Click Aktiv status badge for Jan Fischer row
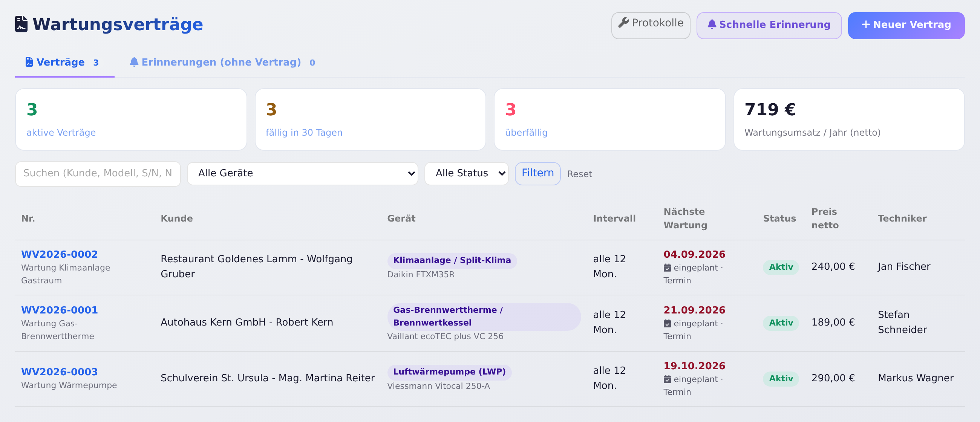Image resolution: width=980 pixels, height=422 pixels. pos(781,268)
